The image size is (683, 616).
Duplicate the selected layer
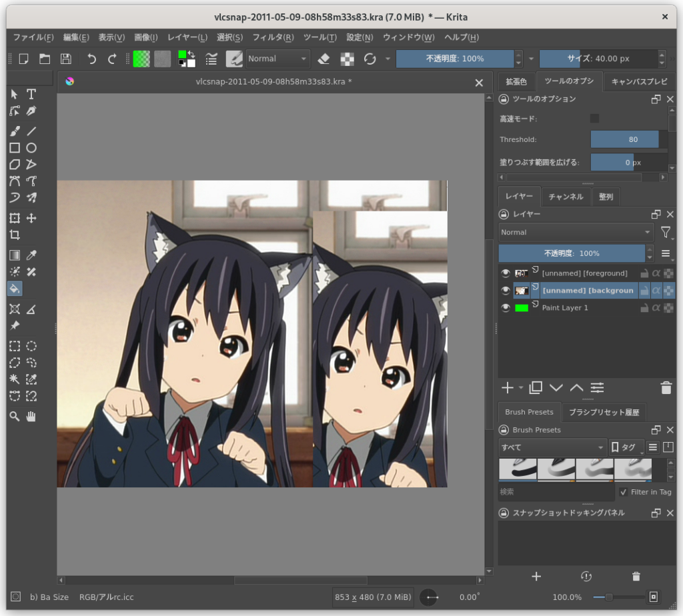click(536, 388)
